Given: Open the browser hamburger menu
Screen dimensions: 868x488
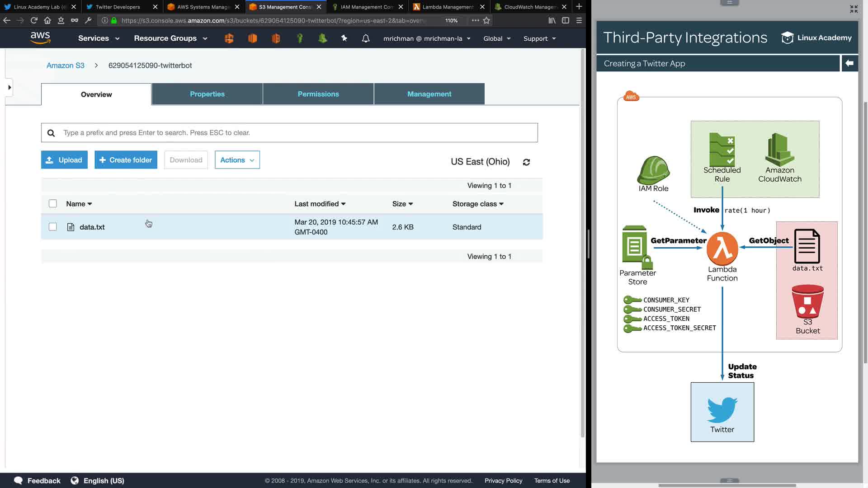Looking at the screenshot, I should coord(579,20).
